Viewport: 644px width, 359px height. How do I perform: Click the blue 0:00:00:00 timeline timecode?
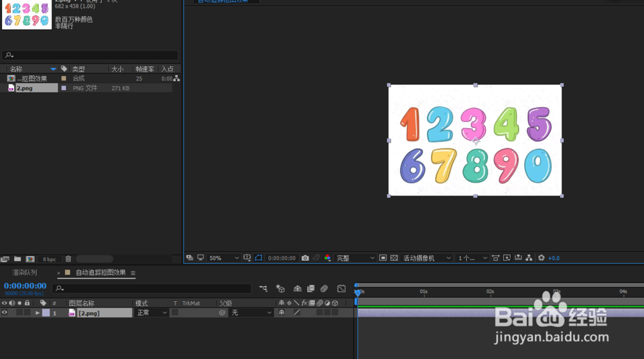[25, 286]
